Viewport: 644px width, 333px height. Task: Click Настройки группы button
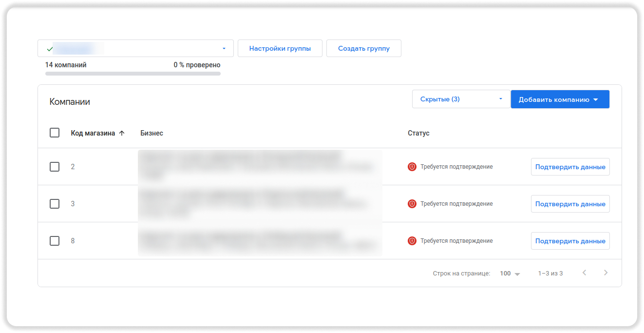[280, 48]
